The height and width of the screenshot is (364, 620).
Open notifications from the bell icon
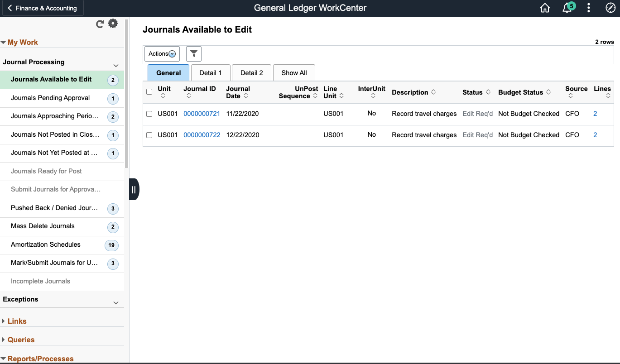(x=567, y=8)
